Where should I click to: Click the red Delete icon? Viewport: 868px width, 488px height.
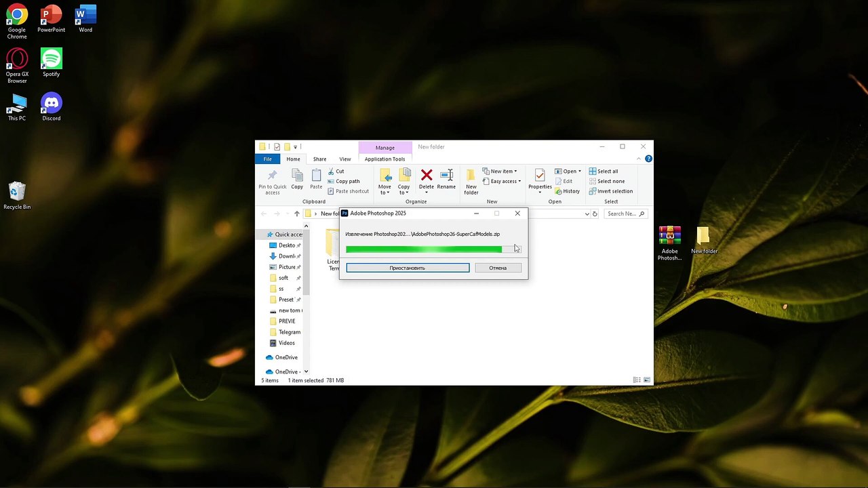pos(427,176)
